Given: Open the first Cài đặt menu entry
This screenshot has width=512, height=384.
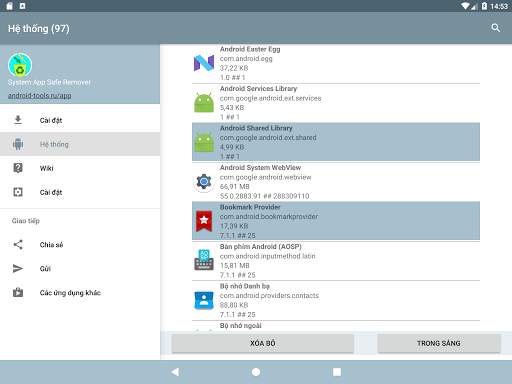Looking at the screenshot, I should [80, 120].
